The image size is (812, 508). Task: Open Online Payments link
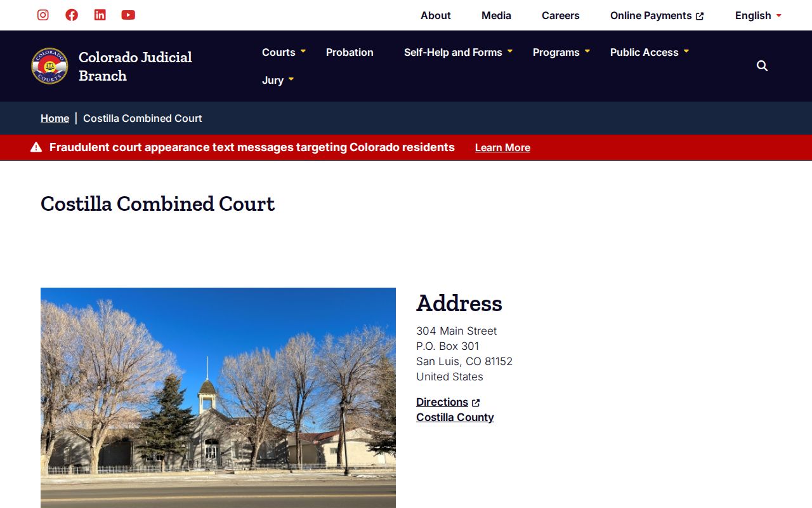click(657, 16)
